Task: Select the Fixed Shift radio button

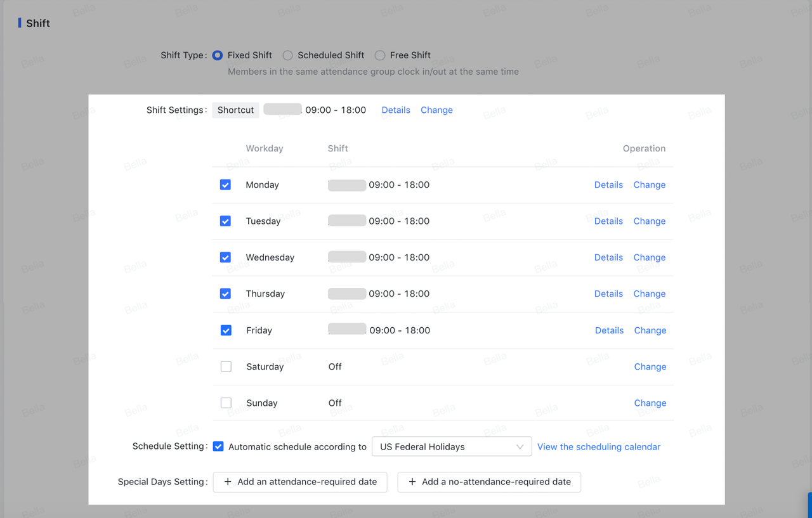Action: click(218, 55)
